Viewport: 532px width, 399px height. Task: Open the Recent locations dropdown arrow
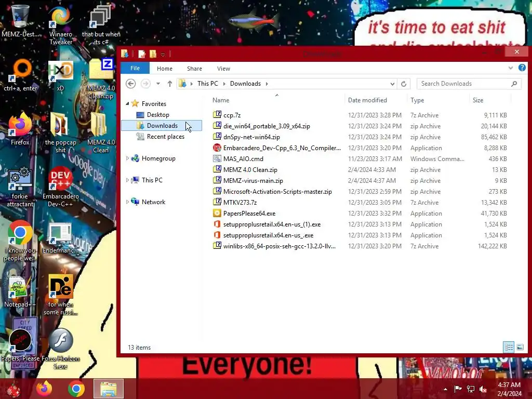pyautogui.click(x=158, y=84)
